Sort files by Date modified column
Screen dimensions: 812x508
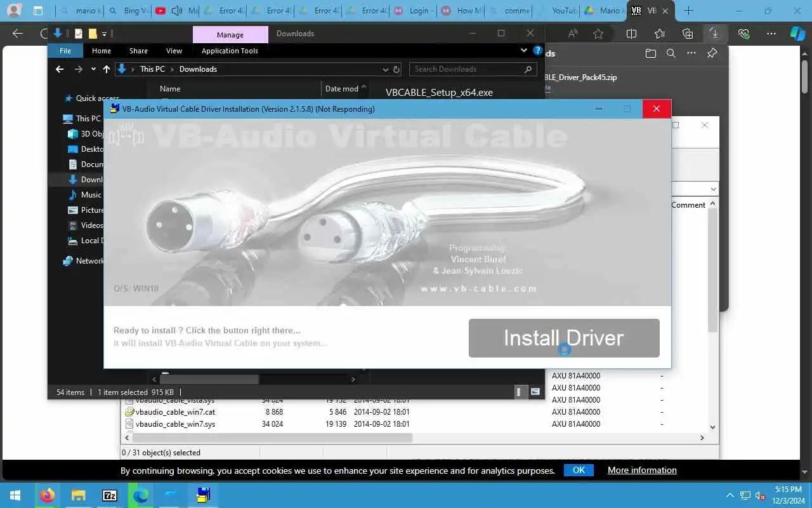click(342, 89)
